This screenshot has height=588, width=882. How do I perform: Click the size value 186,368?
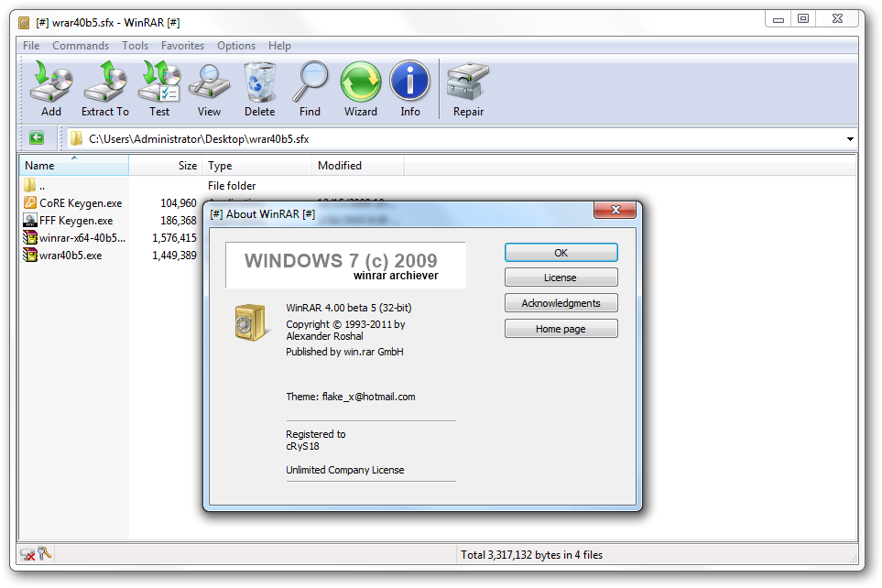(x=179, y=221)
